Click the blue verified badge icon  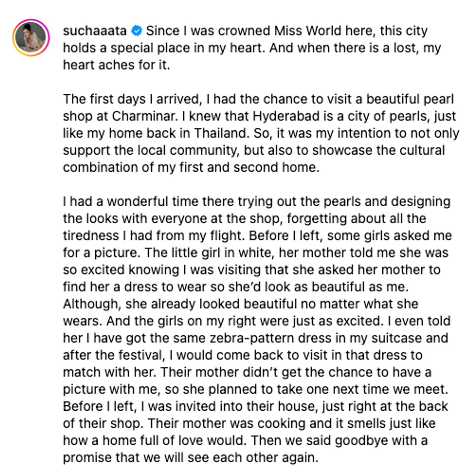point(136,31)
